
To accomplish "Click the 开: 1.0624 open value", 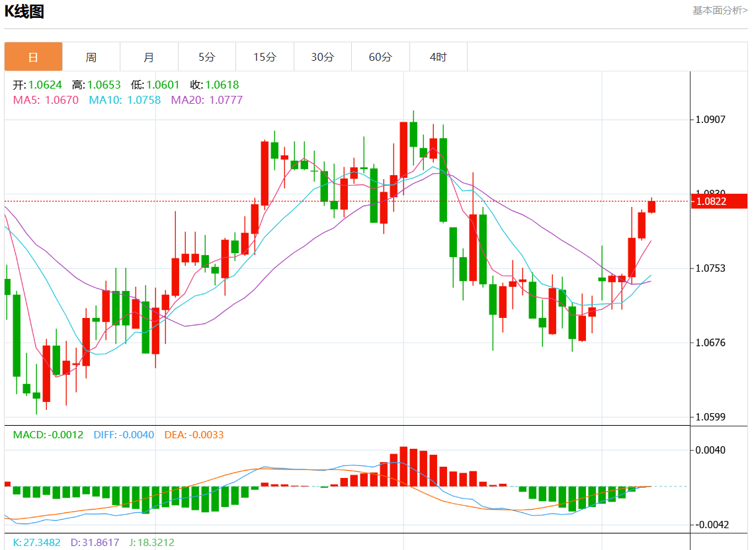I will [38, 85].
